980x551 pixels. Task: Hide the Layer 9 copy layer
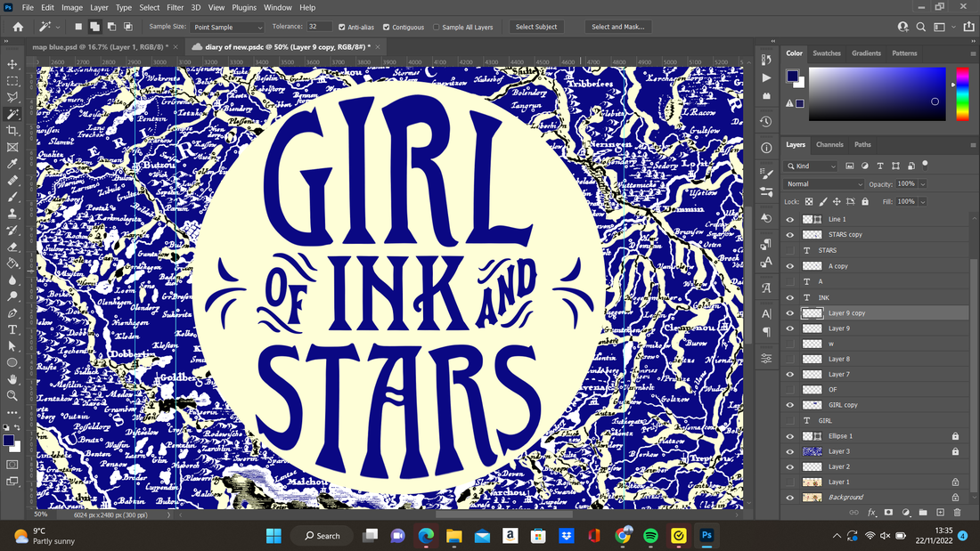[790, 313]
